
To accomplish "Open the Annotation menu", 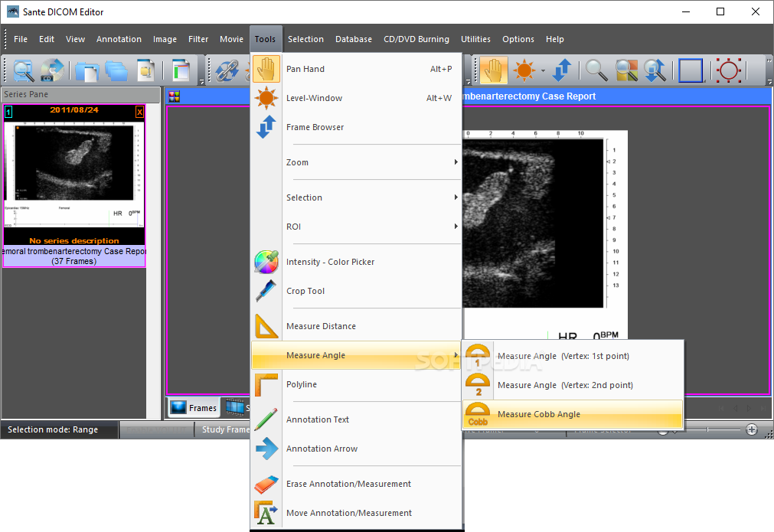I will click(x=119, y=39).
